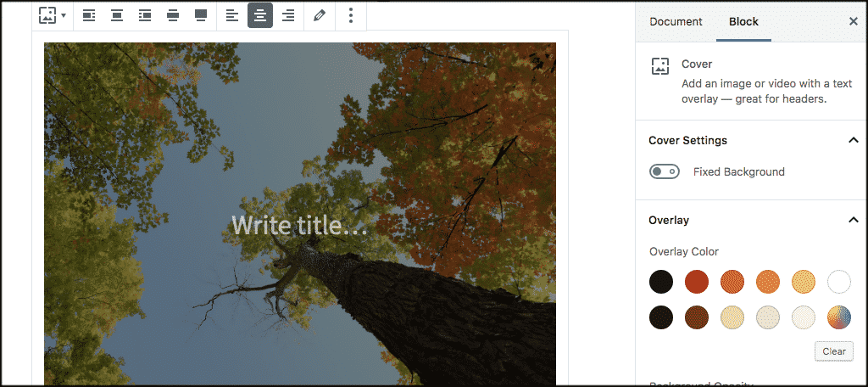
Task: Align title text center
Action: [x=260, y=15]
